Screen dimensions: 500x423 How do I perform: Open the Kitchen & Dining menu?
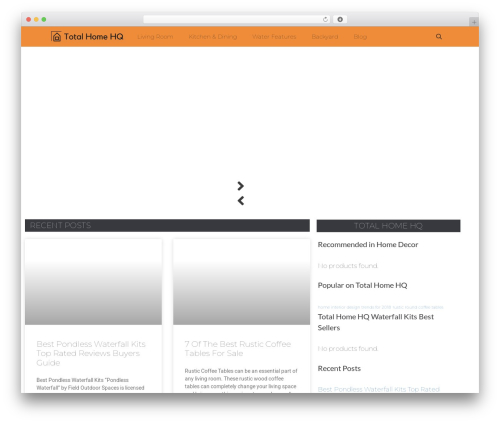pyautogui.click(x=213, y=37)
